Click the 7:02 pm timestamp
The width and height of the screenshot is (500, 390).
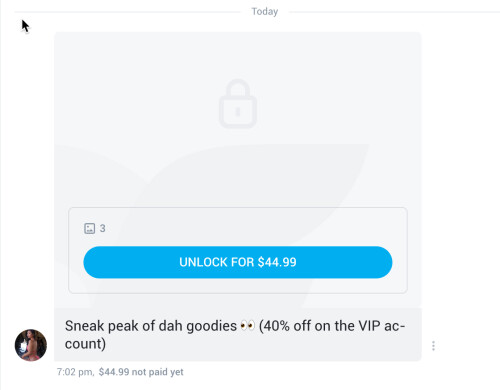point(75,372)
